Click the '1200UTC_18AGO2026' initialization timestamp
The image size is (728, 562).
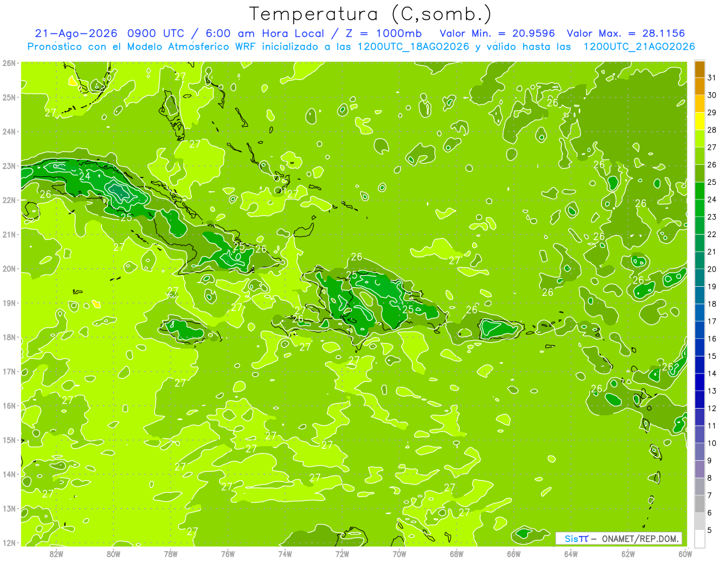[413, 47]
